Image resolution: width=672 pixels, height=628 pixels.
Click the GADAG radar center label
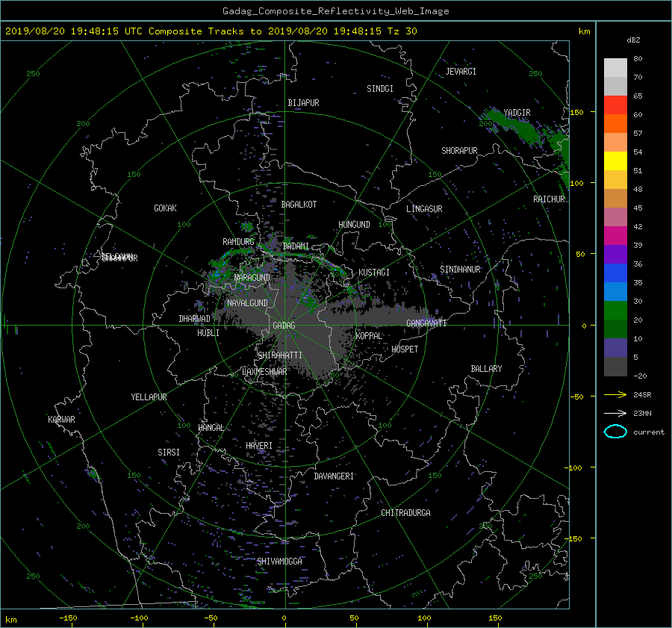pyautogui.click(x=284, y=326)
